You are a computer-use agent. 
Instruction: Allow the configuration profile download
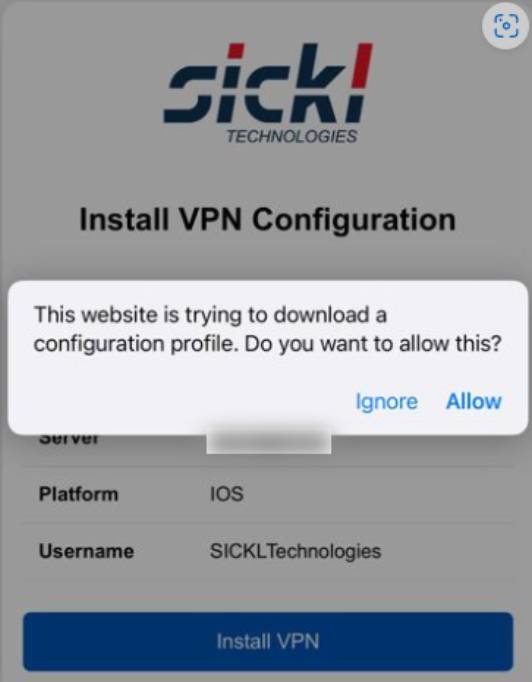coord(474,401)
